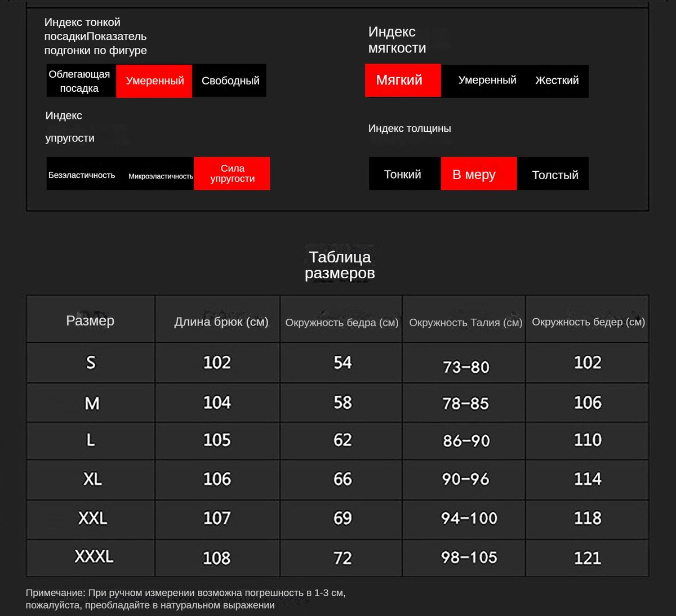
Task: Choose the 'Жесткий' softness option
Action: 557,81
